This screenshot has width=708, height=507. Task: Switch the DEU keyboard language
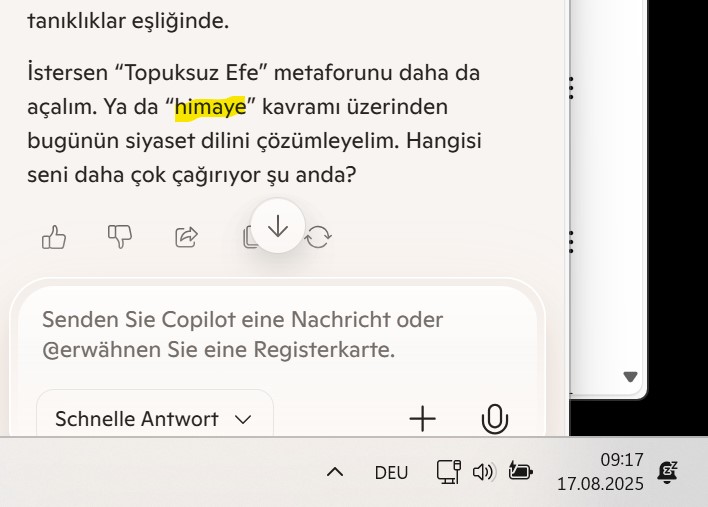(x=391, y=473)
